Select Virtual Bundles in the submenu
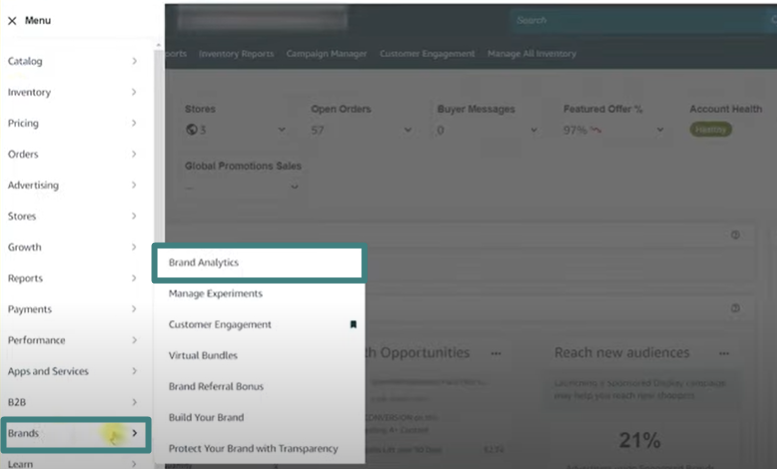777x469 pixels. [203, 355]
